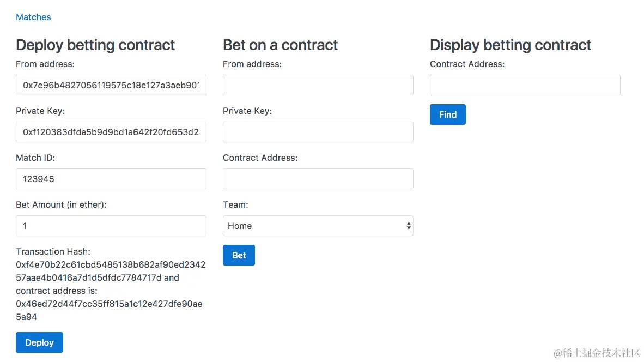Click the Bet on a contract heading
Viewport: 644px width, 362px height.
coord(280,45)
